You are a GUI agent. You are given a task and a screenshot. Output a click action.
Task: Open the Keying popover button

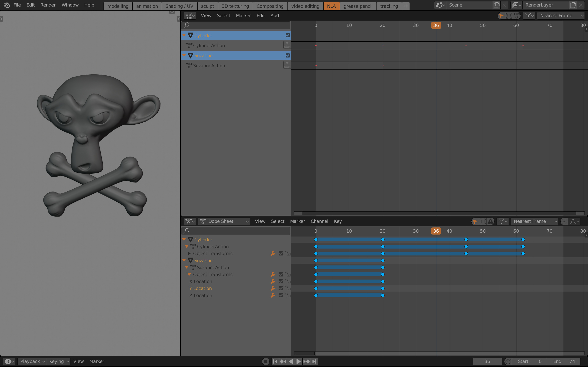point(59,361)
